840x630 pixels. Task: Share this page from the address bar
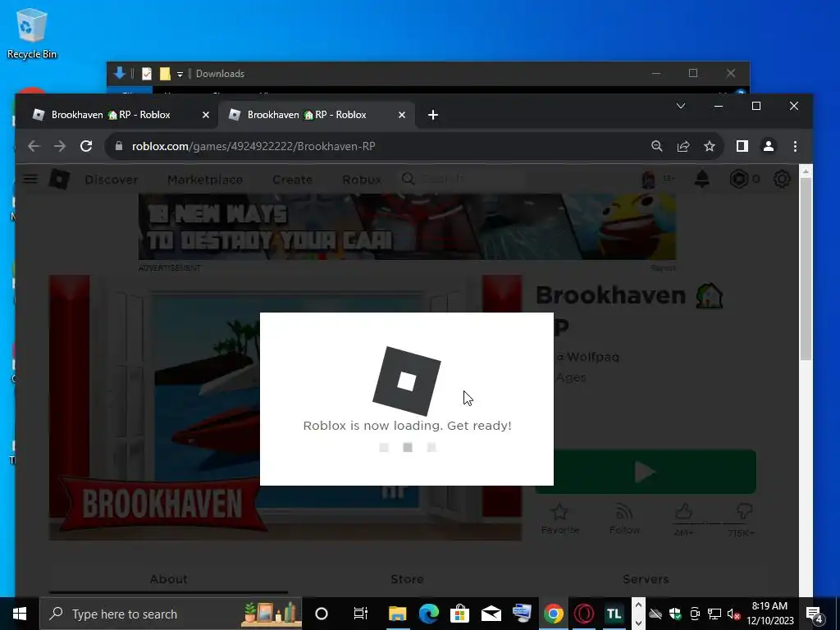pyautogui.click(x=683, y=146)
